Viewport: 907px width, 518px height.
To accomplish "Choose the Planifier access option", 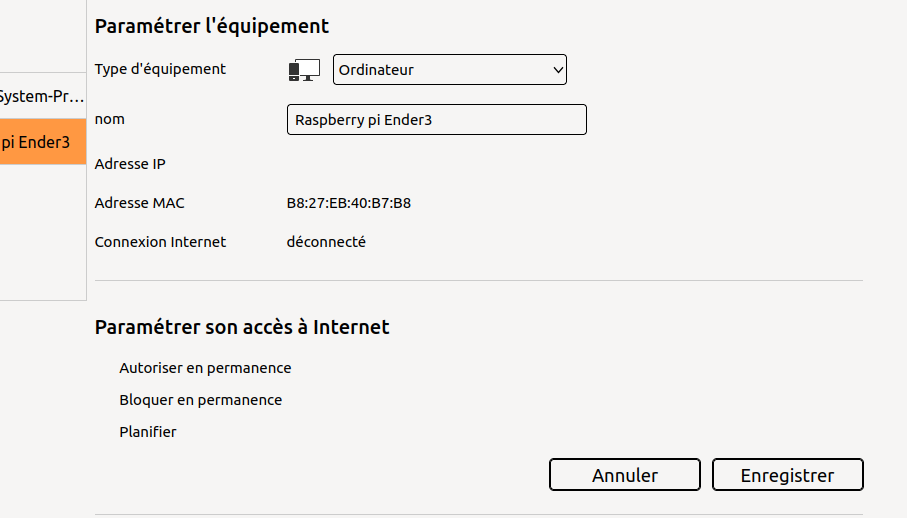I will (148, 432).
